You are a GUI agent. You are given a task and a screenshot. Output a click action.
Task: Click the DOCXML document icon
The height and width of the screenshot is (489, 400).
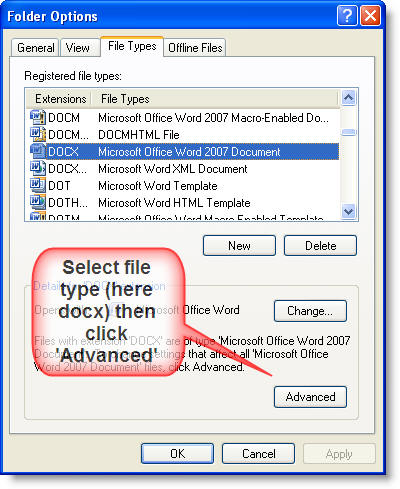[37, 168]
